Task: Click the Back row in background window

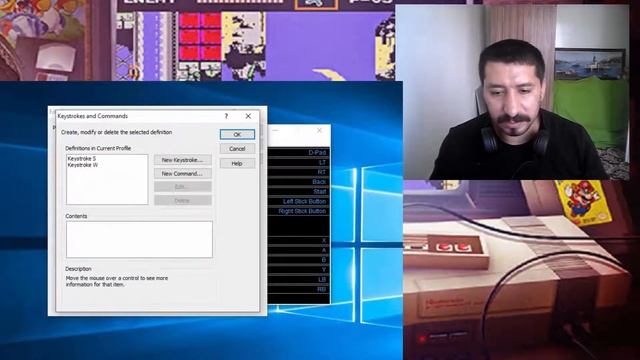Action: point(299,182)
